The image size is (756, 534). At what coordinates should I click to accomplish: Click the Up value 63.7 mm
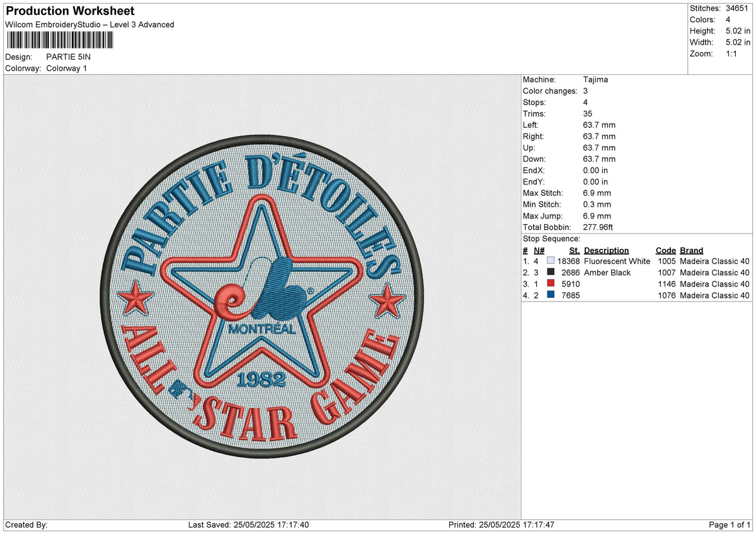pos(600,148)
